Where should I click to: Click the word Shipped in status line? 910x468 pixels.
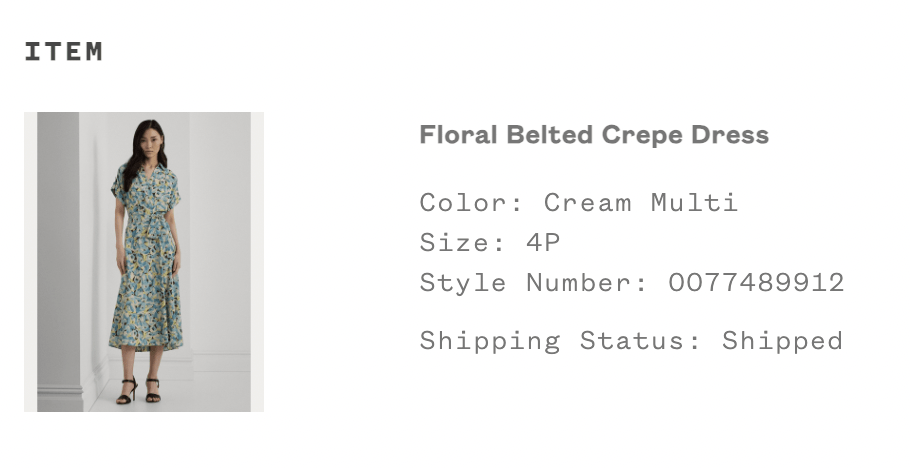pos(782,341)
